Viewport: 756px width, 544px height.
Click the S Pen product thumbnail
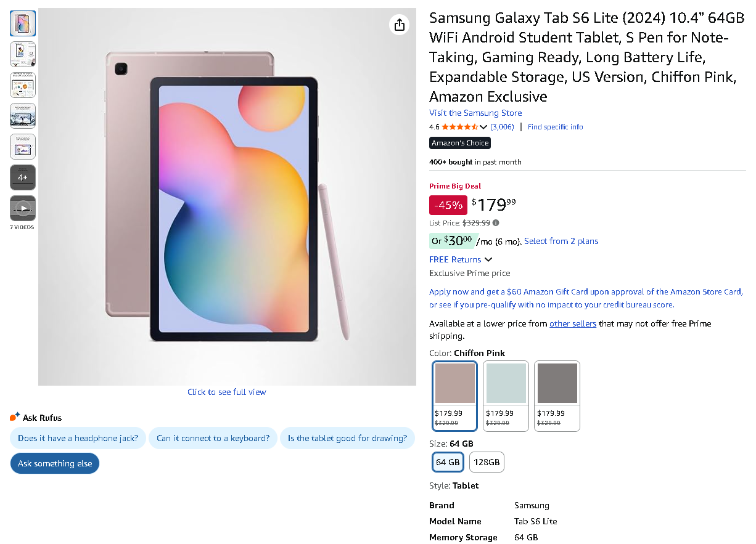[x=22, y=147]
